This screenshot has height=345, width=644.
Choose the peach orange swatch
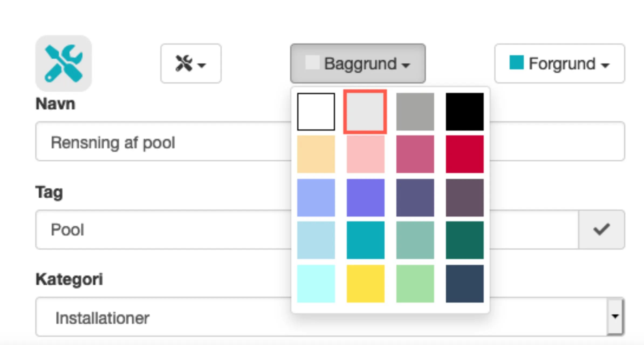316,154
